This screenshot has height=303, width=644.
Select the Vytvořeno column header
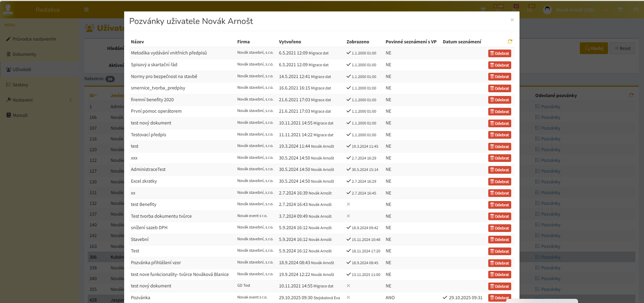point(290,42)
